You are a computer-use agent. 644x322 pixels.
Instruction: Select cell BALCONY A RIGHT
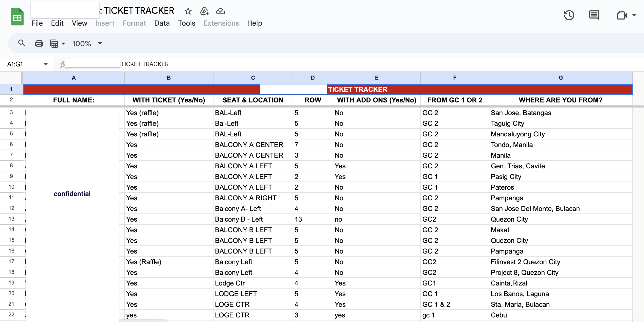(253, 198)
